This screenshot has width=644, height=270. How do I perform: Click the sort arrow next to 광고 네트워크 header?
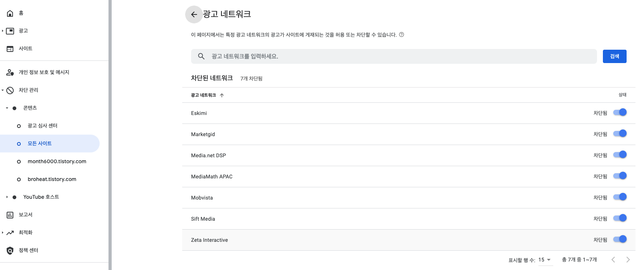click(222, 95)
